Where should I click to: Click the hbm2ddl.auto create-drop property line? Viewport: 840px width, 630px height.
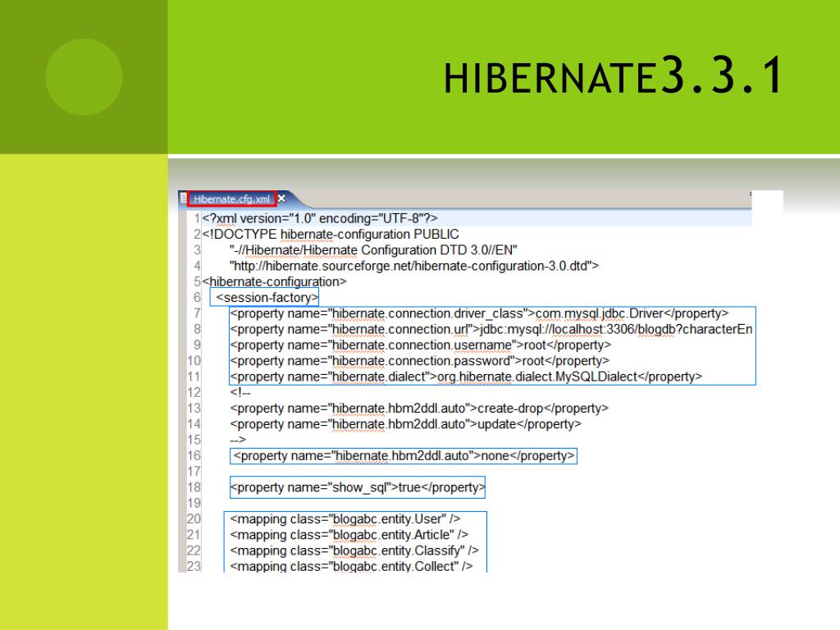point(419,409)
